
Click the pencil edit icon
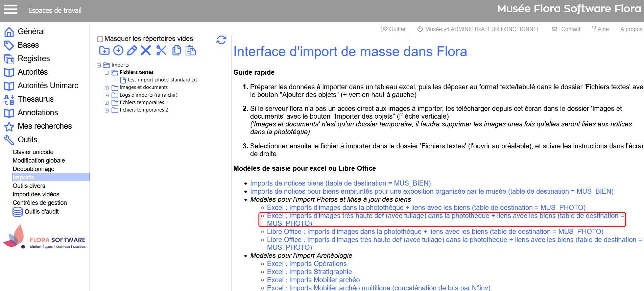click(132, 50)
